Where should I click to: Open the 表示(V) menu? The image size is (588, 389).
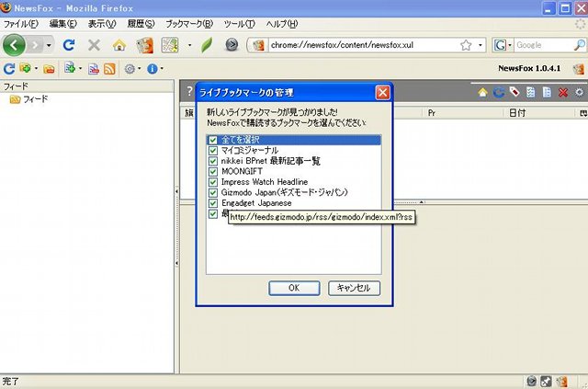(102, 24)
